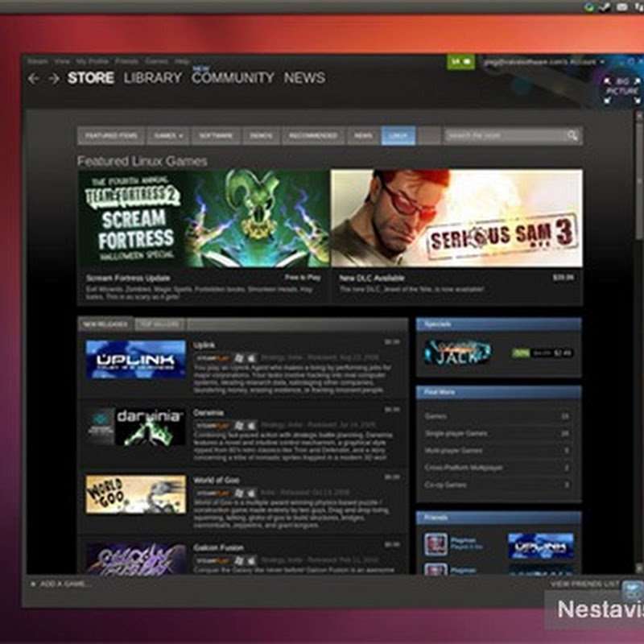This screenshot has width=644, height=644.
Task: Select the Recommended store tab
Action: (313, 135)
